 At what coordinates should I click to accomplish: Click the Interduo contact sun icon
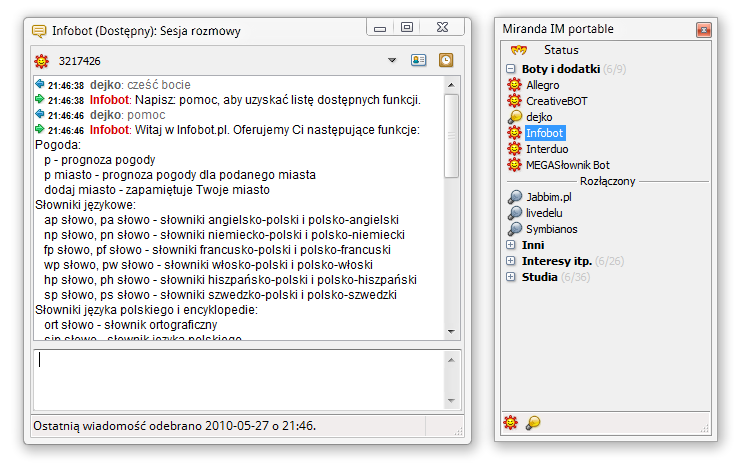[514, 149]
